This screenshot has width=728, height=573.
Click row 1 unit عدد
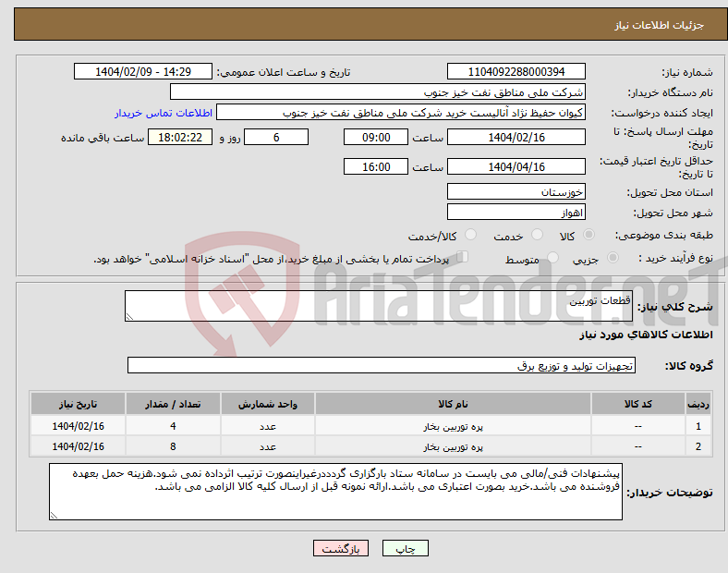coord(268,426)
